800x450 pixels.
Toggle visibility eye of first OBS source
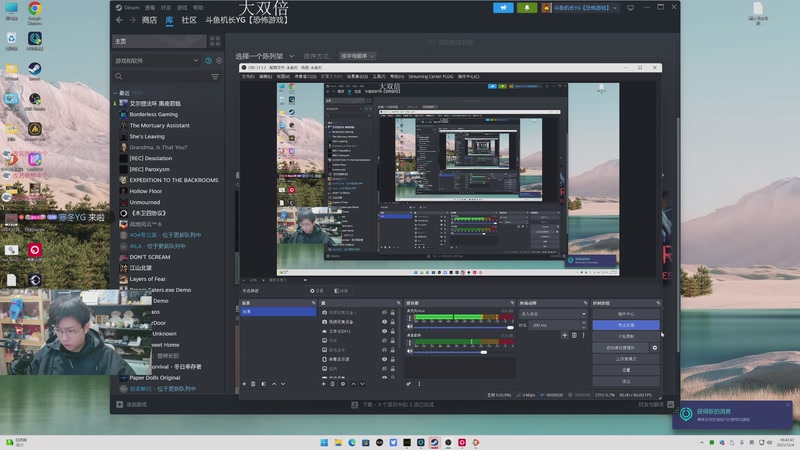pos(384,312)
